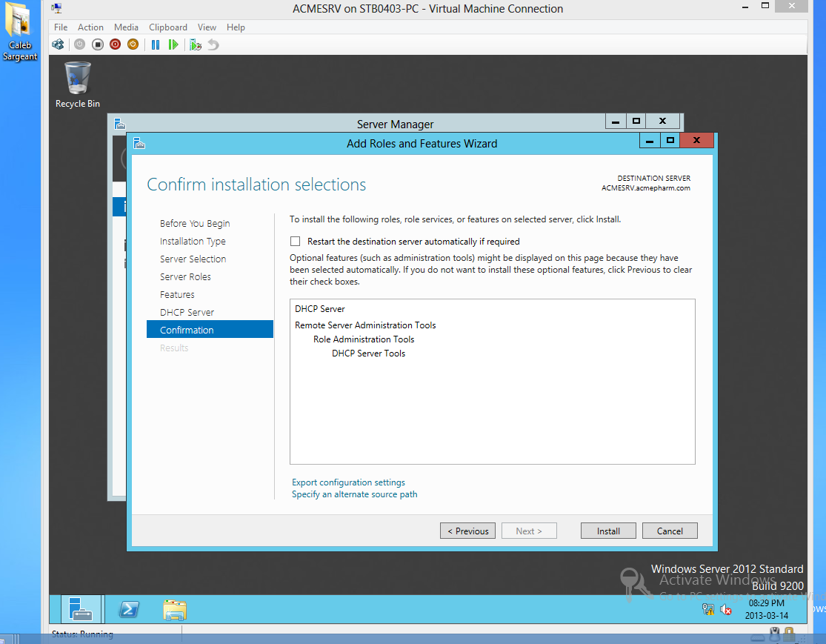Viewport: 826px width, 644px height.
Task: Select Remote Server Administration Tools entry
Action: pos(366,325)
